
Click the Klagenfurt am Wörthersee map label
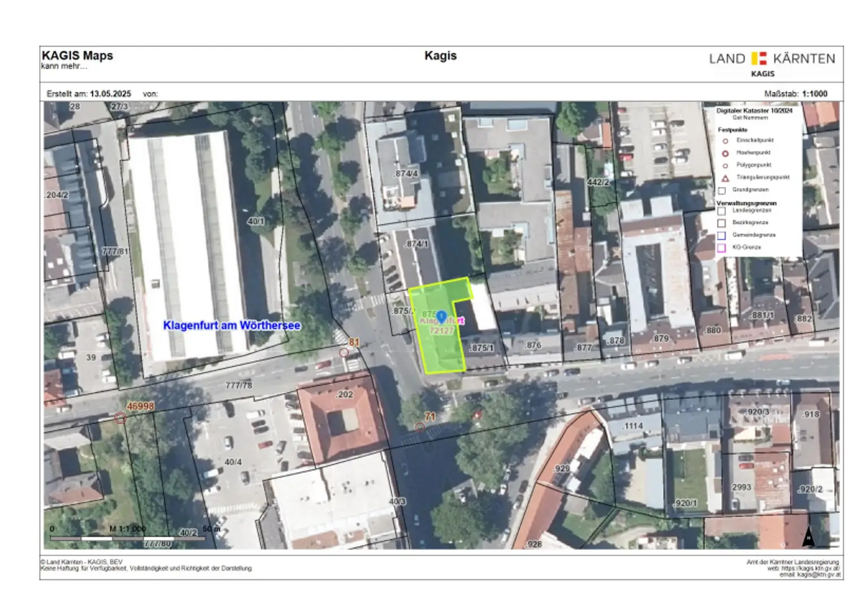[232, 326]
